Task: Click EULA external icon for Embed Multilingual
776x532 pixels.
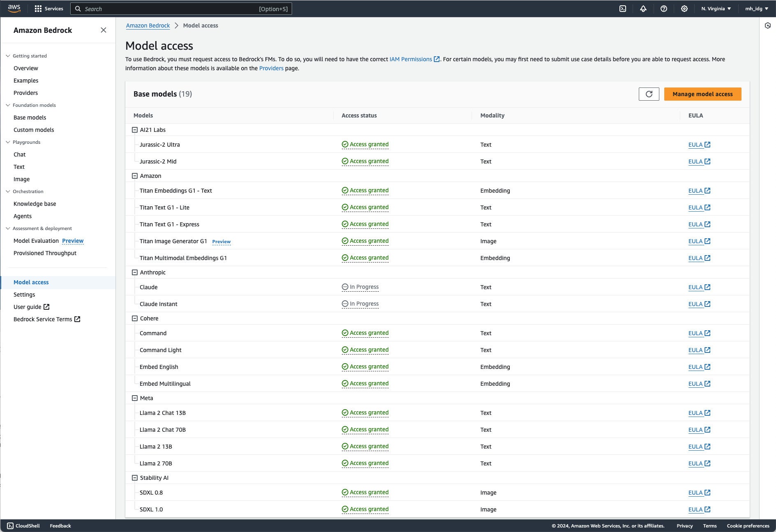Action: click(707, 384)
